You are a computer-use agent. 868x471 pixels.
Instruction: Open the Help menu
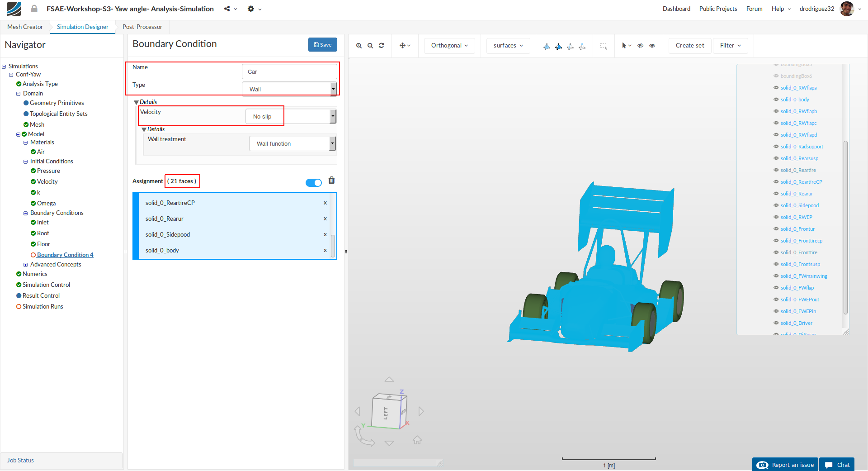click(x=781, y=9)
